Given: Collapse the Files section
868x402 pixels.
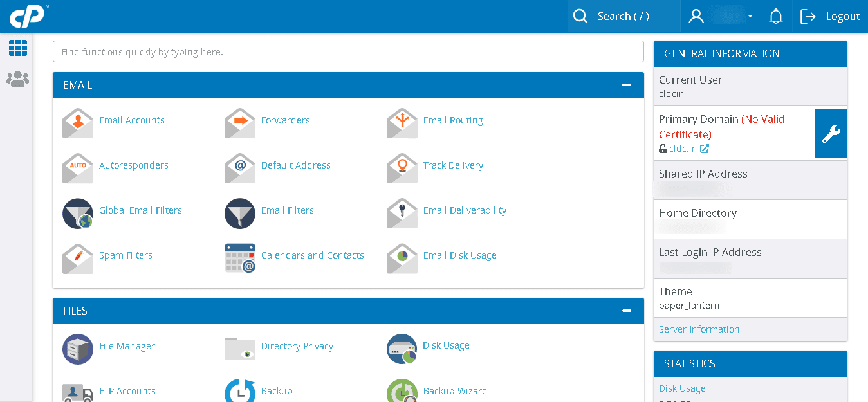Looking at the screenshot, I should coord(627,311).
